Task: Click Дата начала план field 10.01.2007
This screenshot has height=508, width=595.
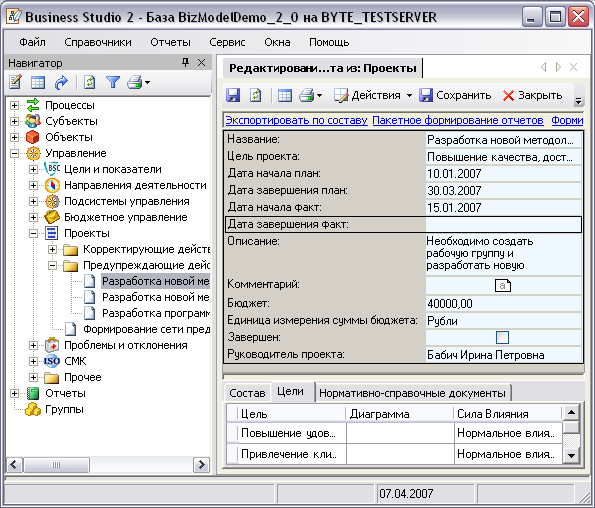Action: click(x=503, y=173)
